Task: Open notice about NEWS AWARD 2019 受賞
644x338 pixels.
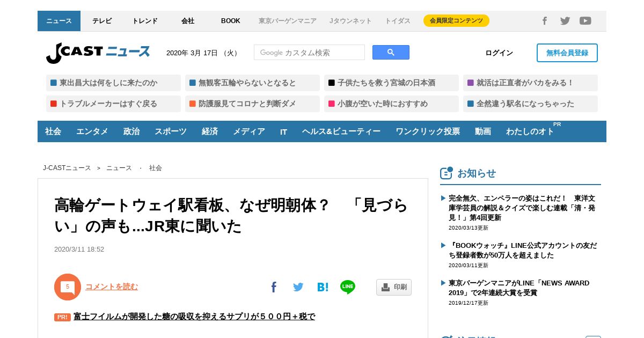Action: click(x=519, y=288)
